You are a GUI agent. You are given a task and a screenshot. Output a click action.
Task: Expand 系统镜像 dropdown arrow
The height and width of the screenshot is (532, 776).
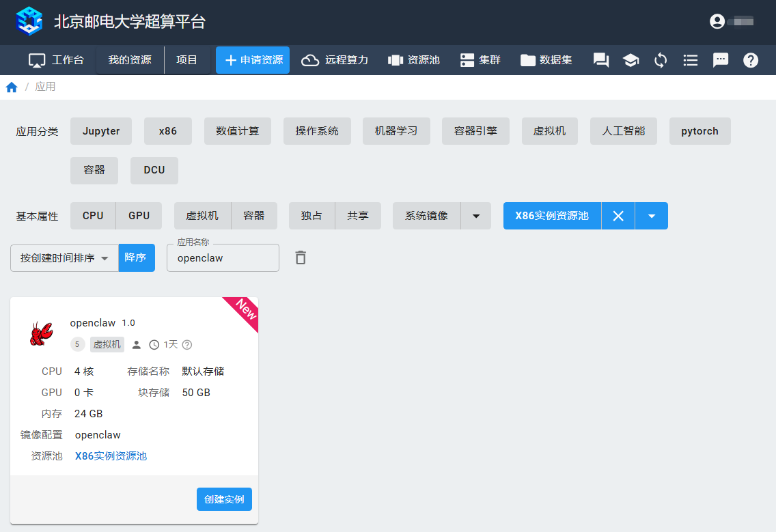(x=476, y=216)
